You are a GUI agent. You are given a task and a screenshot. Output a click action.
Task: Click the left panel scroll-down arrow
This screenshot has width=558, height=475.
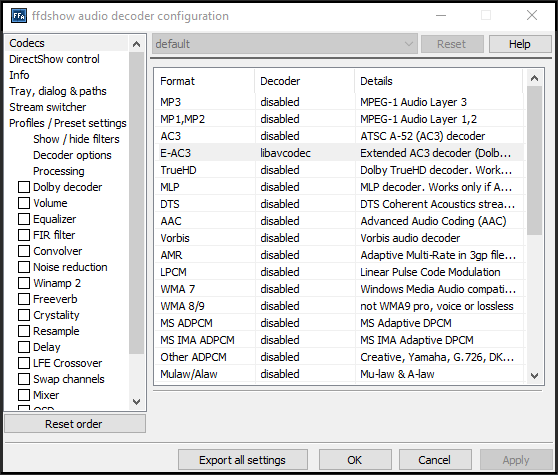(136, 402)
